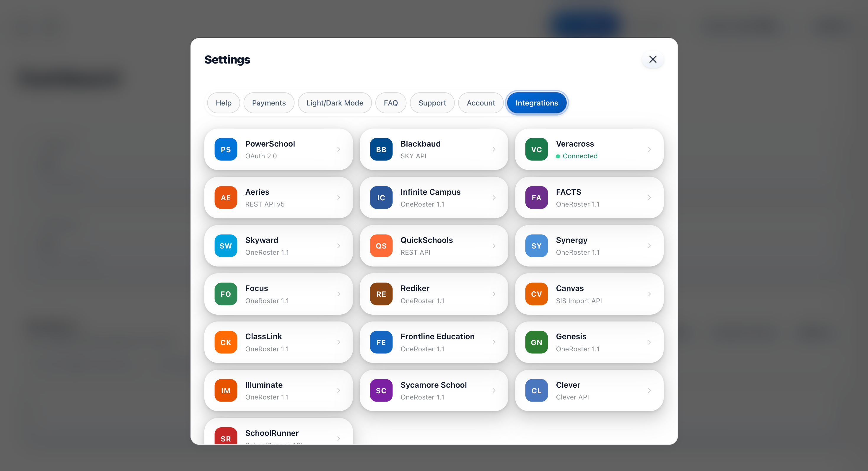Click the FACTS FA icon
The height and width of the screenshot is (471, 868).
[536, 198]
